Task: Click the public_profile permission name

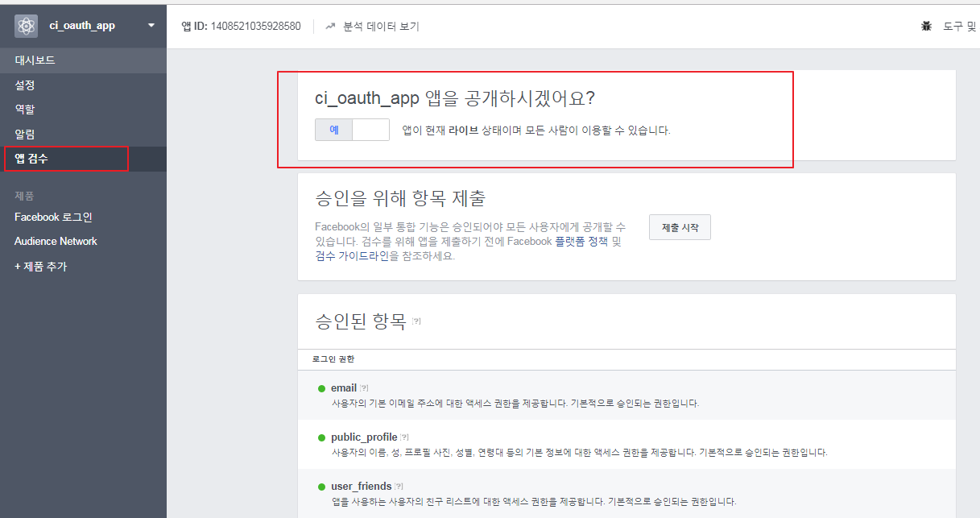Action: 364,437
